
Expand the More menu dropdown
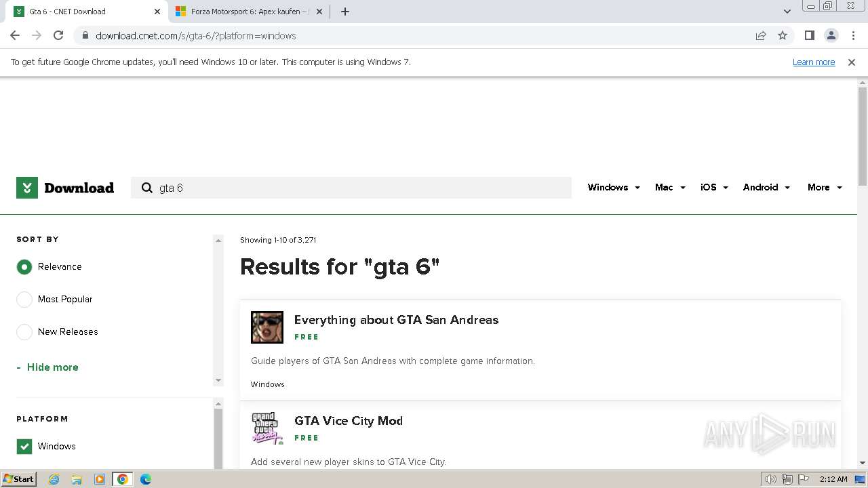(x=825, y=188)
